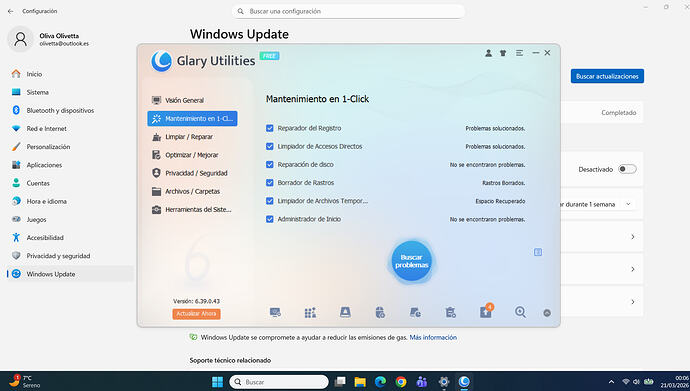Screen dimensions: 690x391
Task: Click the orange Actualizar Ahora button
Action: pyautogui.click(x=196, y=314)
